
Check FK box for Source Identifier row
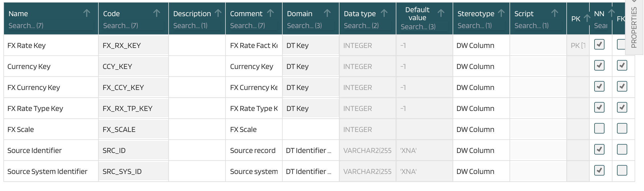pyautogui.click(x=622, y=150)
